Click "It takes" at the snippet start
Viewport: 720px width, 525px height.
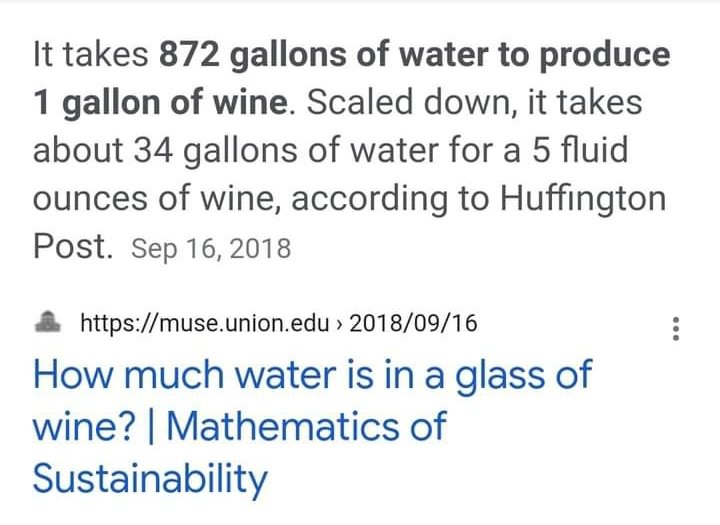click(x=92, y=54)
